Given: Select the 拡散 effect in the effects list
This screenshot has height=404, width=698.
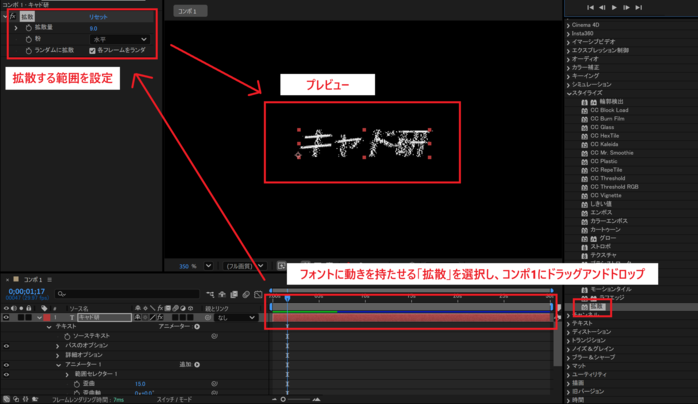Looking at the screenshot, I should tap(597, 307).
